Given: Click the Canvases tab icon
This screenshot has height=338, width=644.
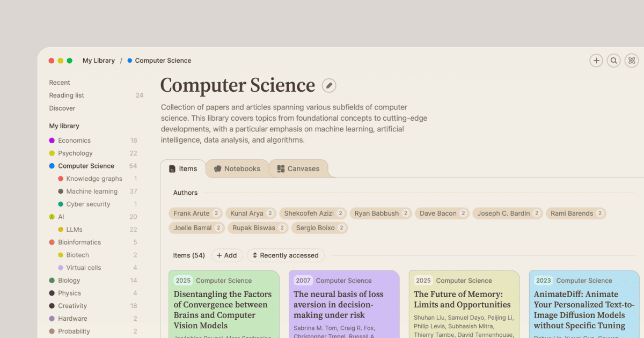Looking at the screenshot, I should click(x=281, y=168).
